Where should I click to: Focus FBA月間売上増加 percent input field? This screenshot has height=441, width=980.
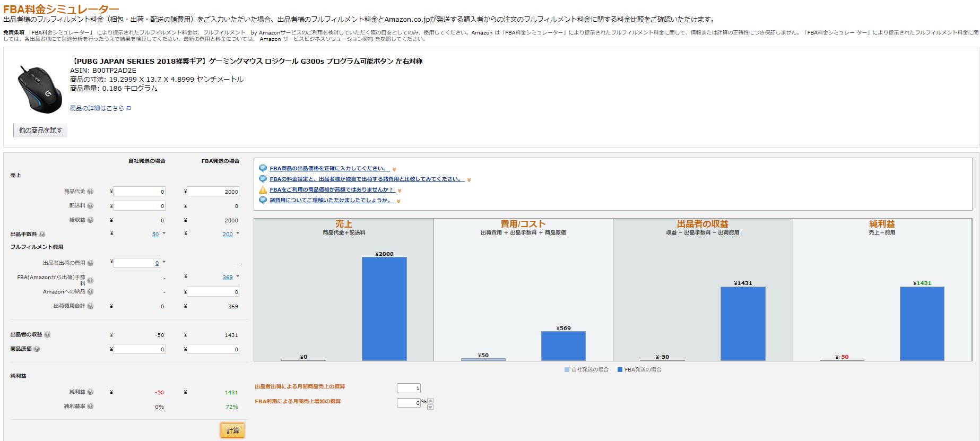[409, 403]
